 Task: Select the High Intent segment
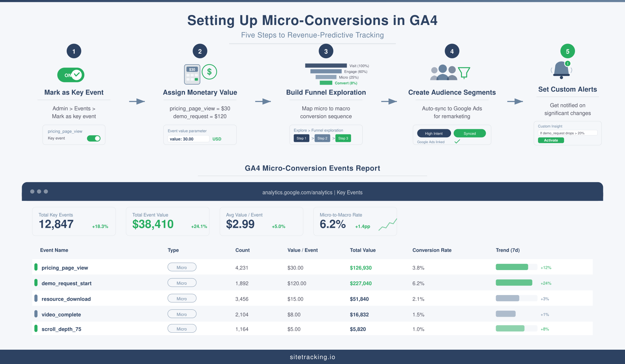tap(434, 133)
